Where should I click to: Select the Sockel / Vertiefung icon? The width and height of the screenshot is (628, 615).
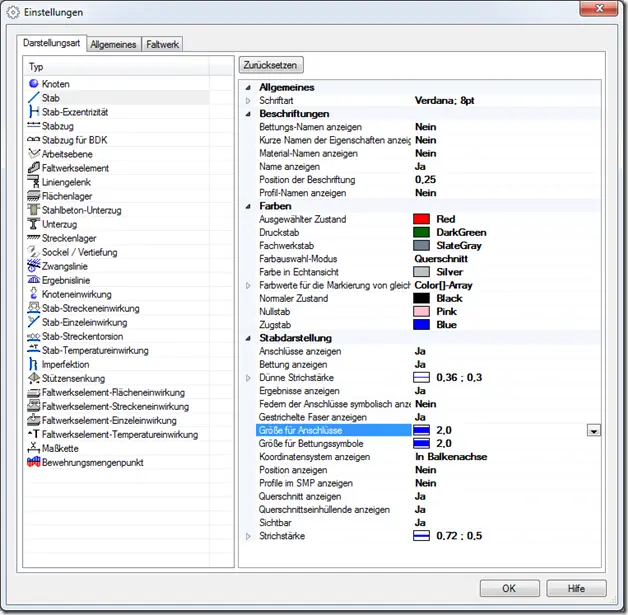pos(34,251)
